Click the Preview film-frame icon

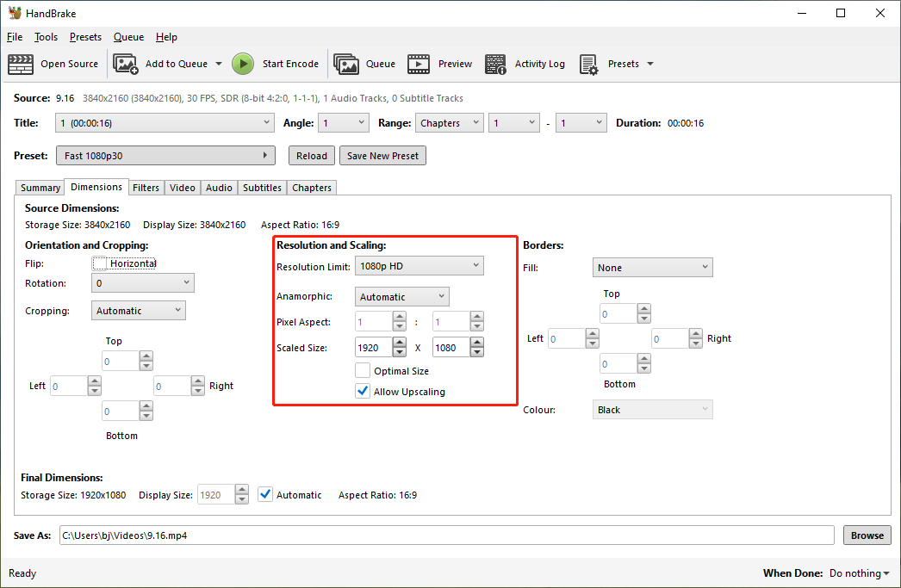click(419, 64)
